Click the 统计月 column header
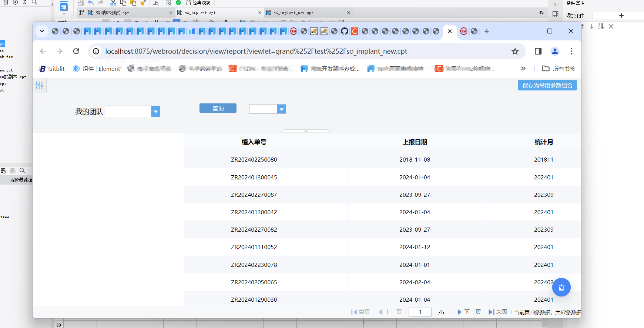The width and height of the screenshot is (644, 328). tap(544, 142)
